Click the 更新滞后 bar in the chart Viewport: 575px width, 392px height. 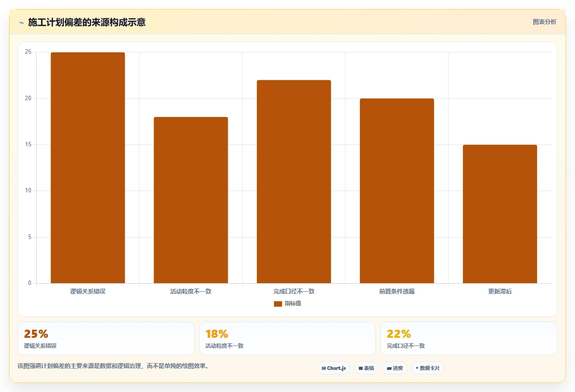[x=500, y=214]
